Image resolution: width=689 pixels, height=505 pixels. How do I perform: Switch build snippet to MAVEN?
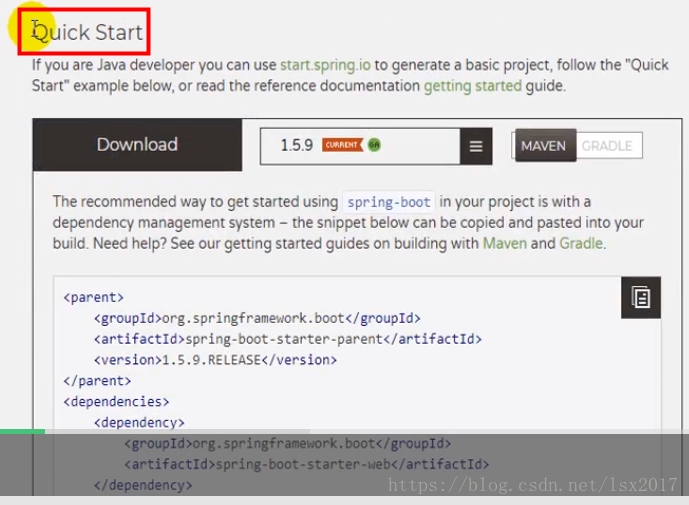[544, 145]
